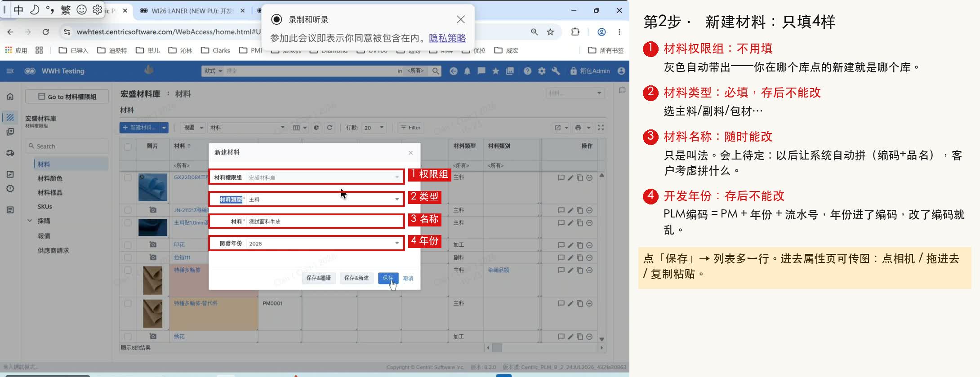Open the wrench tools icon
Image resolution: width=980 pixels, height=377 pixels.
(556, 71)
